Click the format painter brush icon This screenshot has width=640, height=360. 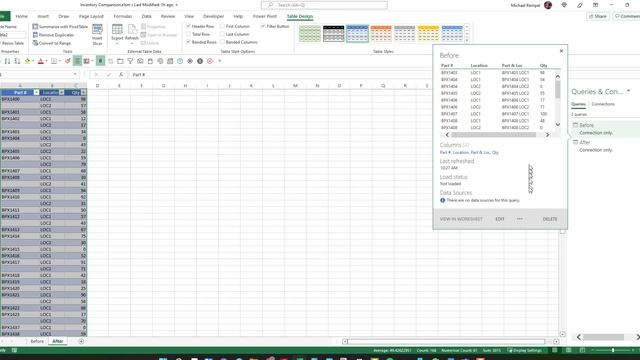67,61
